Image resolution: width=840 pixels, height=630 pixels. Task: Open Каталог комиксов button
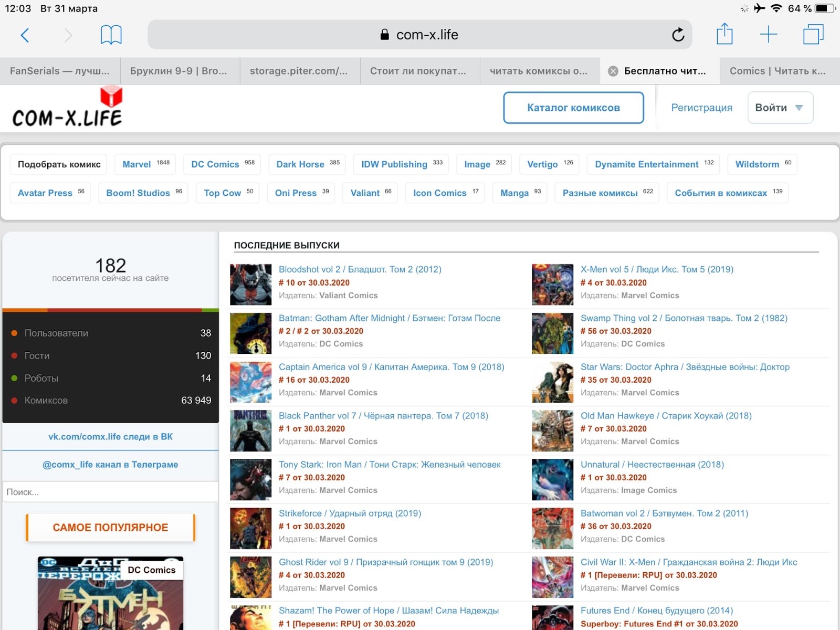[573, 108]
